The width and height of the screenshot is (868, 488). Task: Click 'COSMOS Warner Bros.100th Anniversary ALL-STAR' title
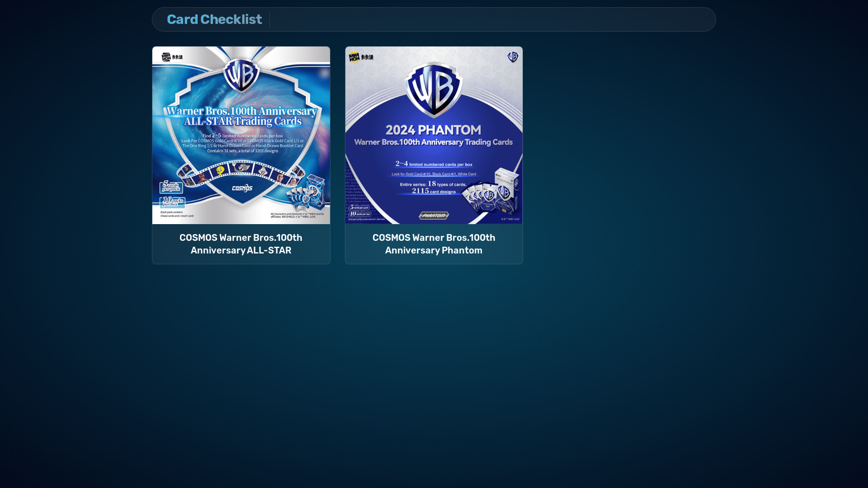coord(241,244)
